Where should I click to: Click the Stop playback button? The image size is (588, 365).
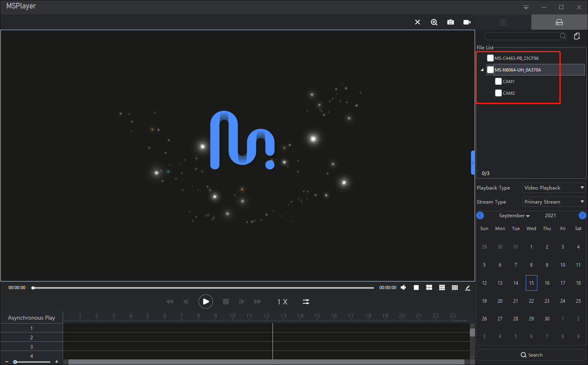point(226,302)
